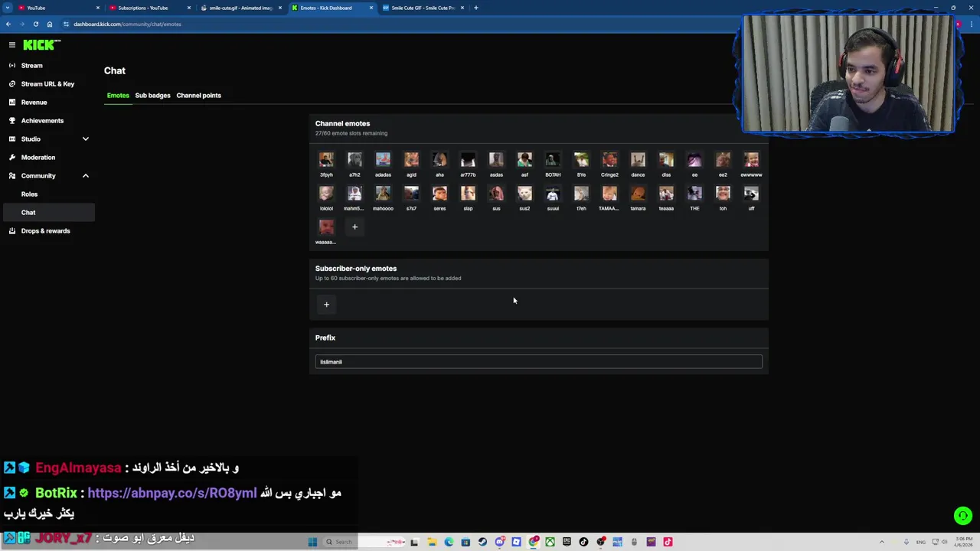Image resolution: width=980 pixels, height=551 pixels.
Task: Open the Windows Start menu
Action: tap(312, 542)
